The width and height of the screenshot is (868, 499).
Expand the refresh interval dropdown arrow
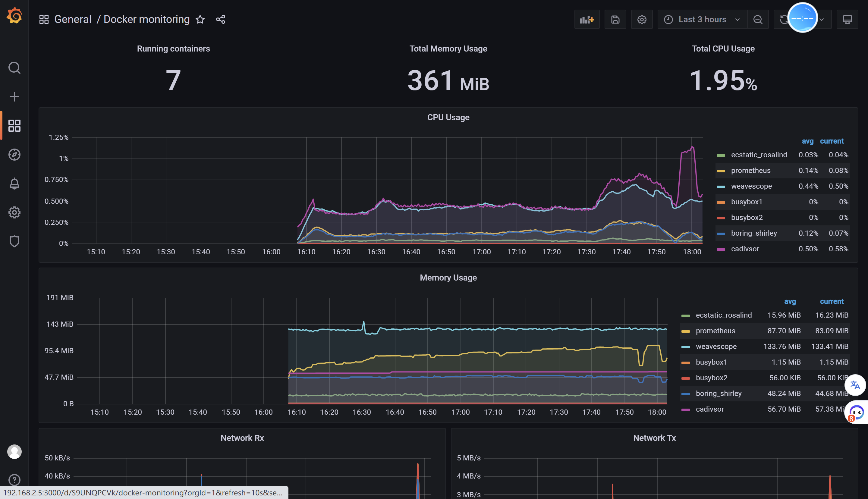(x=822, y=20)
